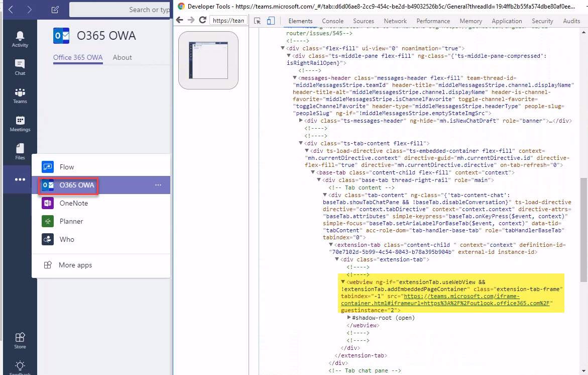This screenshot has height=375, width=588.
Task: Select Who from the apps list
Action: click(x=101, y=239)
